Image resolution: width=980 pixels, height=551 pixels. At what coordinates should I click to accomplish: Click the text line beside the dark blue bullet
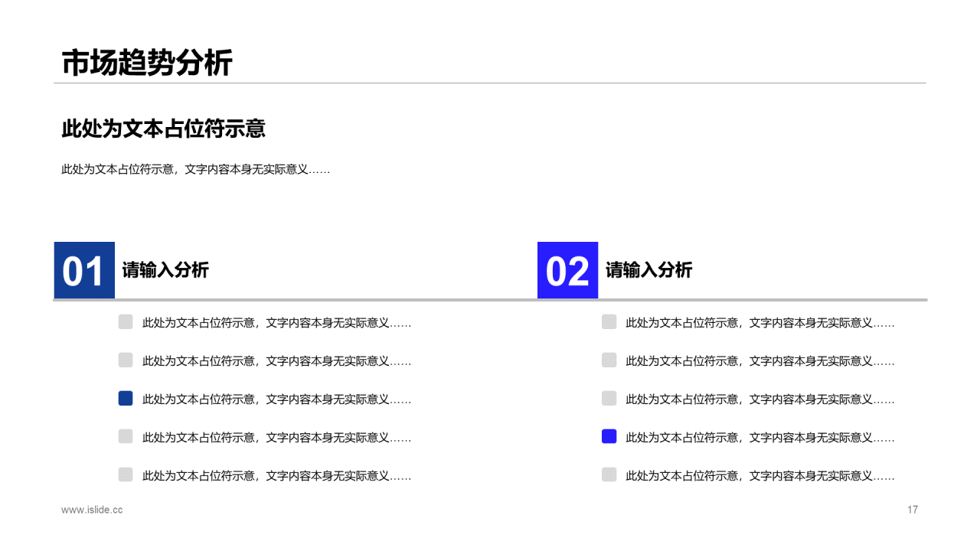[x=276, y=399]
